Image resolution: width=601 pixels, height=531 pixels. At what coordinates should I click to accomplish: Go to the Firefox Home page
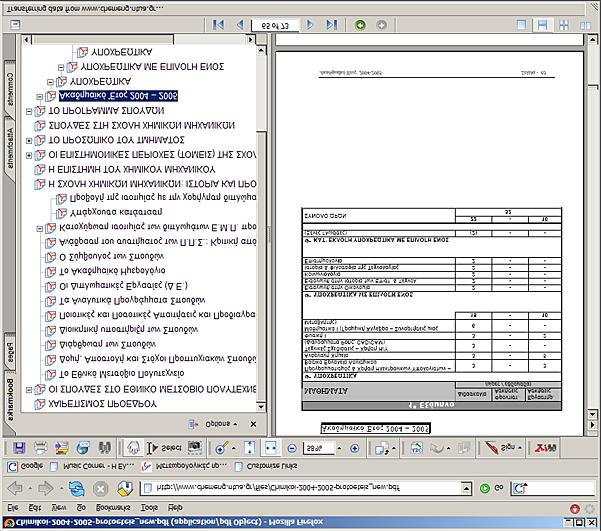125,488
